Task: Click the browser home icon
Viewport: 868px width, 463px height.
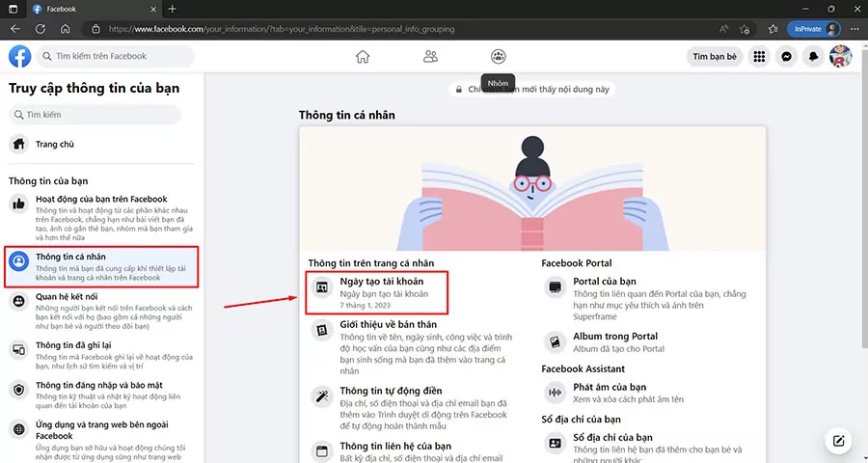Action: coord(66,29)
